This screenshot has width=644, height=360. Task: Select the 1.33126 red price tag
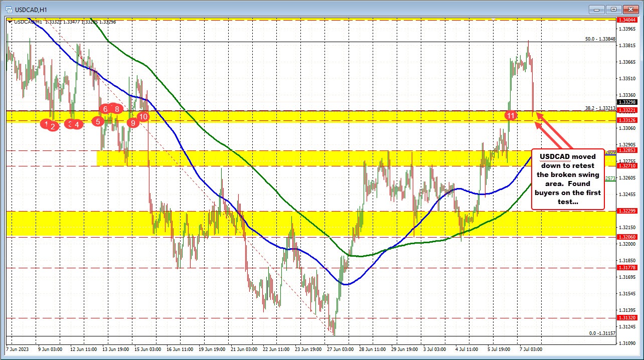click(627, 120)
